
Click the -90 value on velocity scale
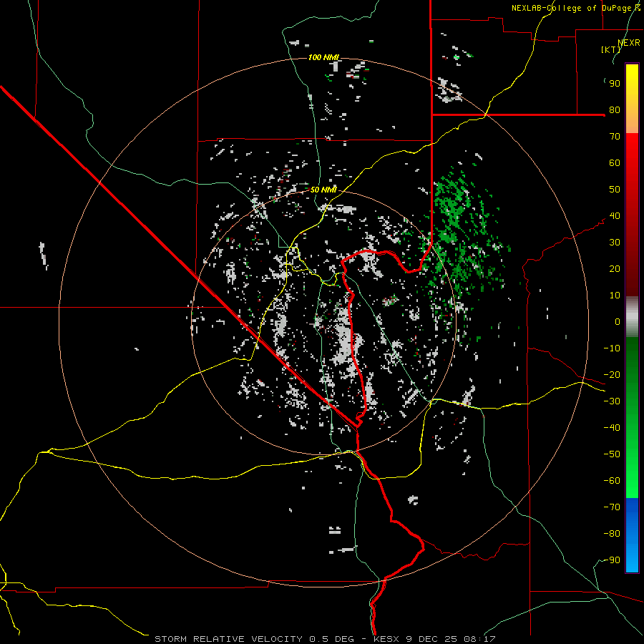point(612,560)
